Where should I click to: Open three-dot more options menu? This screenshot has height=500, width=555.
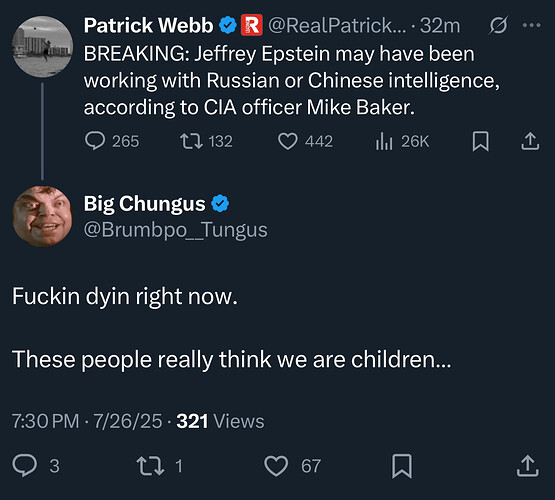pyautogui.click(x=532, y=25)
